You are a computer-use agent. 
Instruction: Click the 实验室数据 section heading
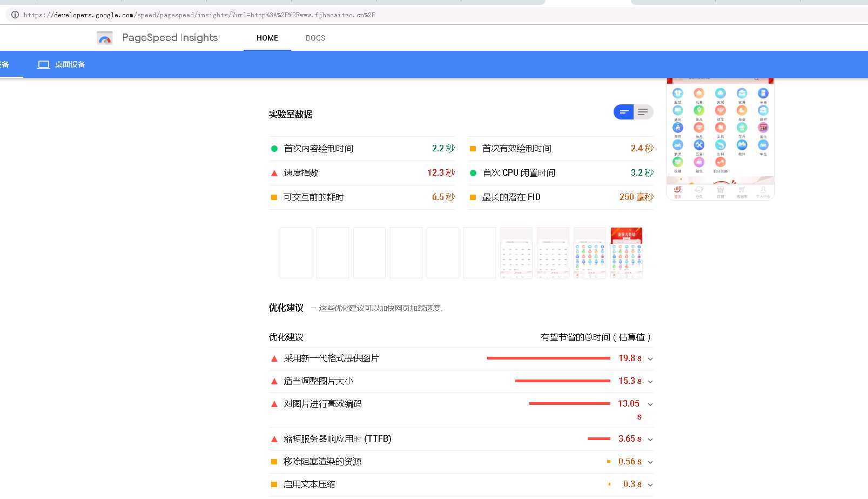coord(291,114)
